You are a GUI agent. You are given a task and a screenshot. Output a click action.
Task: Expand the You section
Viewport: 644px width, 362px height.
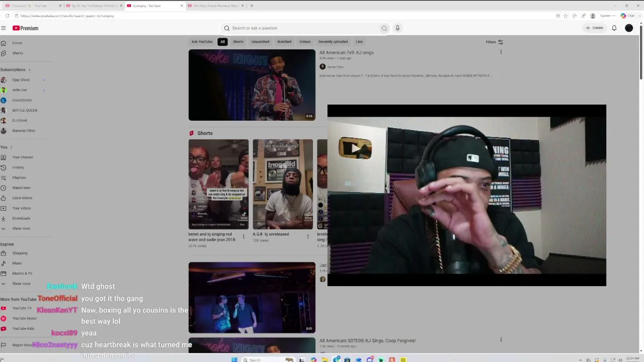pyautogui.click(x=7, y=147)
